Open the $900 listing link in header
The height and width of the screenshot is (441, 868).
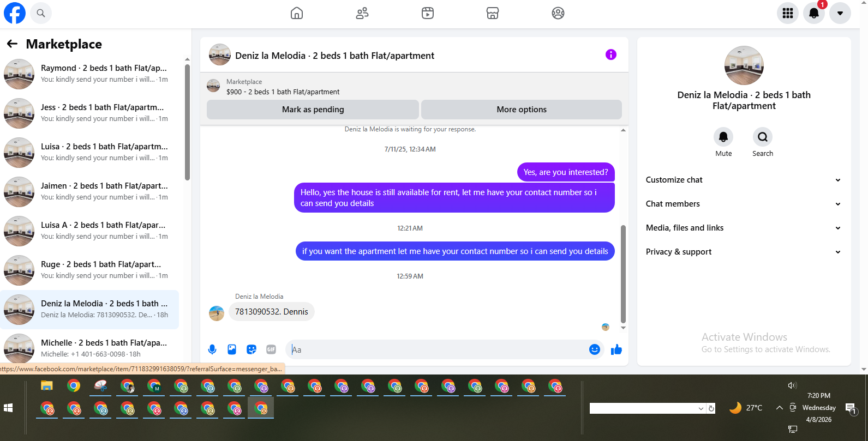tap(283, 92)
